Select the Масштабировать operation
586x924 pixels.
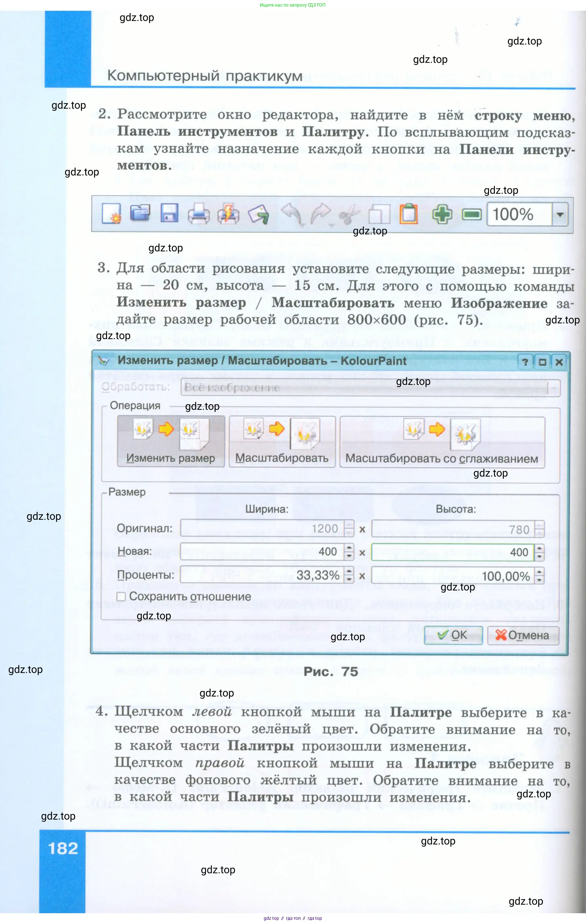click(282, 441)
